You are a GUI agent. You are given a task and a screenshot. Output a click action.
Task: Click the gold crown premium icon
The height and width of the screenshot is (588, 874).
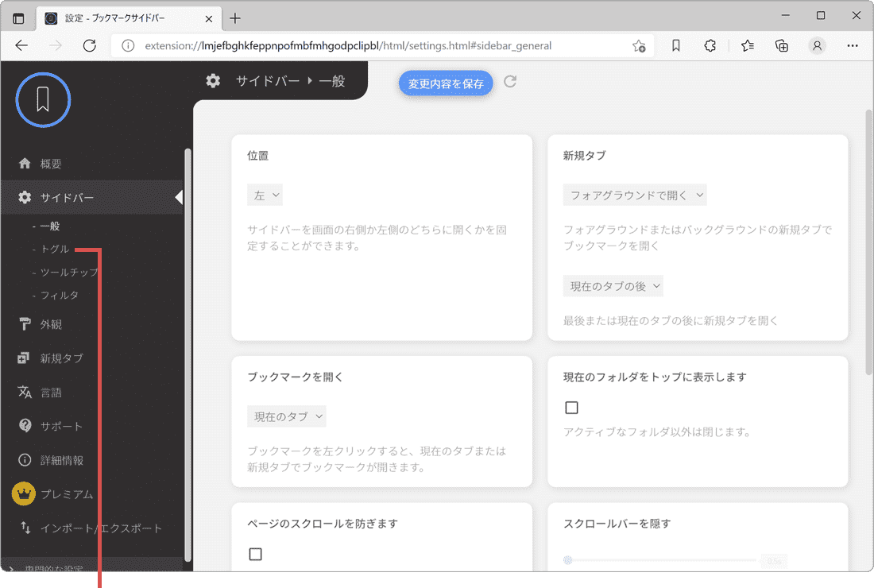(23, 493)
